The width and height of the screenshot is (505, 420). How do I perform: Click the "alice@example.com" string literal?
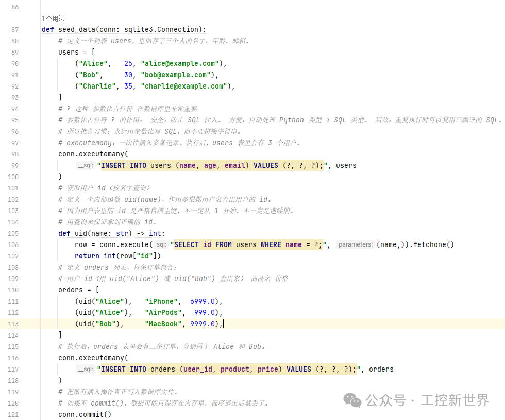click(180, 64)
